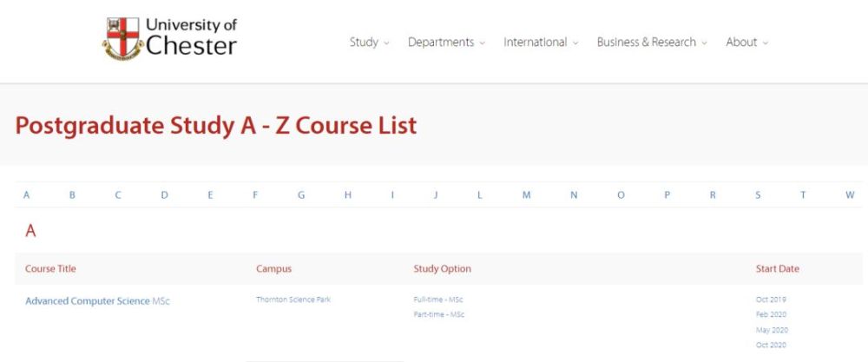
Task: Expand the Study dropdown menu
Action: [x=369, y=42]
